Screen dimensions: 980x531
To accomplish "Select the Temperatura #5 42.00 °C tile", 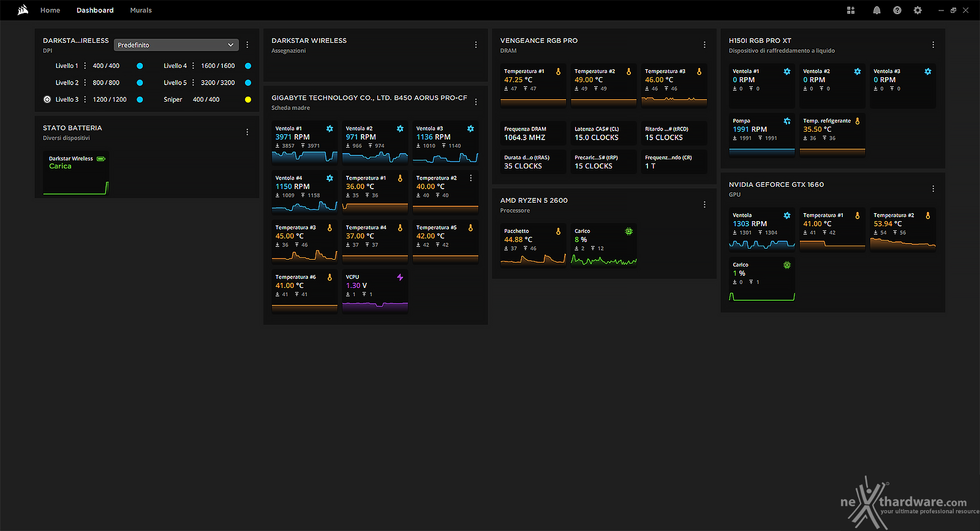I will coord(445,242).
